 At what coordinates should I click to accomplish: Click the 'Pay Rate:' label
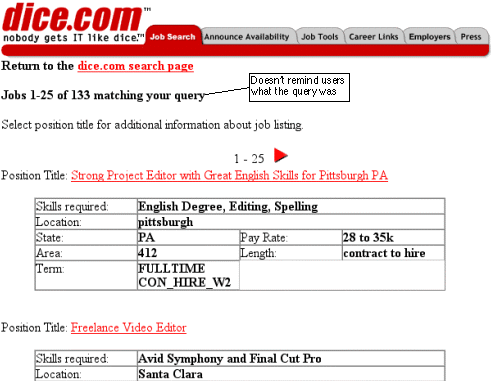click(264, 238)
